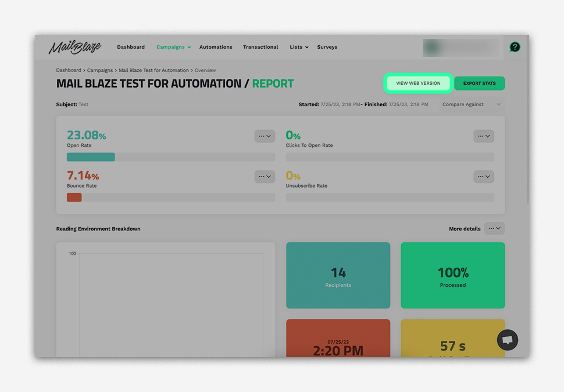Click the Mail Blaze logo
This screenshot has width=564, height=392.
click(x=74, y=47)
